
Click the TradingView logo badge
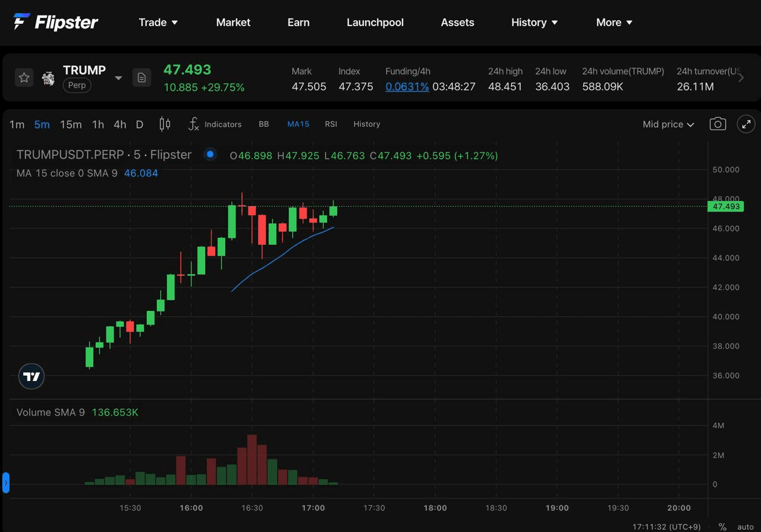tap(32, 376)
